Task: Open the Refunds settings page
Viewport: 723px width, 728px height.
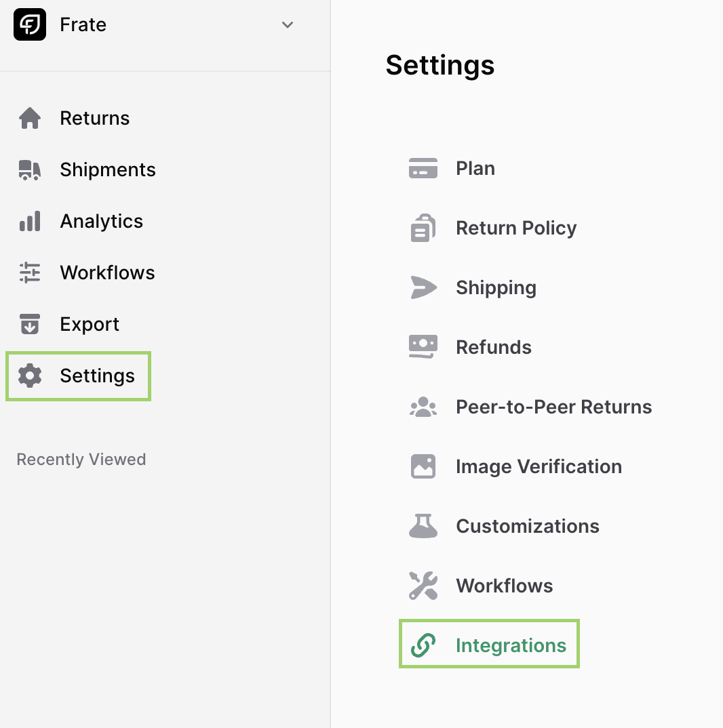Action: tap(493, 347)
